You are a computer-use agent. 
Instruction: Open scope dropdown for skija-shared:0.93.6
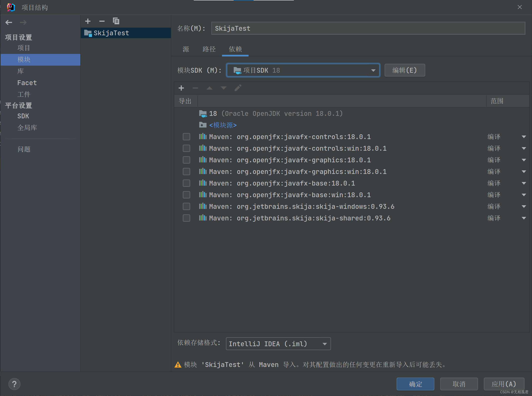click(524, 218)
